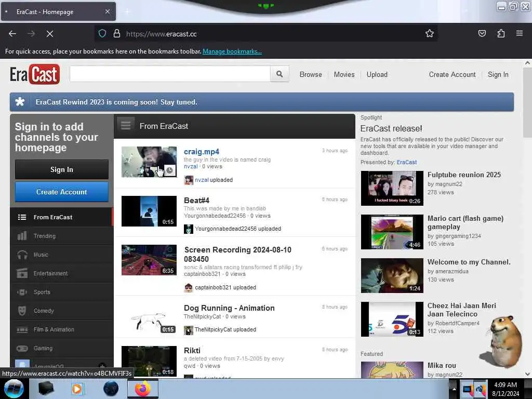Bookmark this page with the star icon
532x399 pixels.
(430, 34)
